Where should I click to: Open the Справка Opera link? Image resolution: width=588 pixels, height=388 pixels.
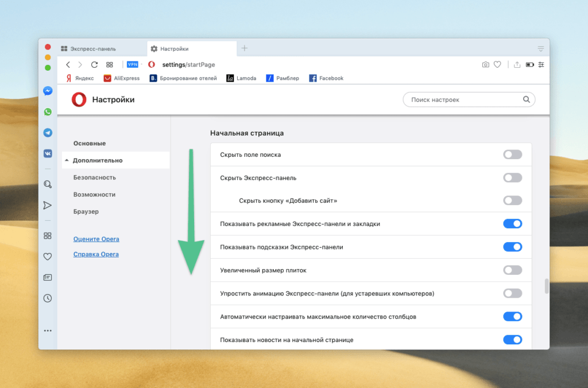[95, 253]
